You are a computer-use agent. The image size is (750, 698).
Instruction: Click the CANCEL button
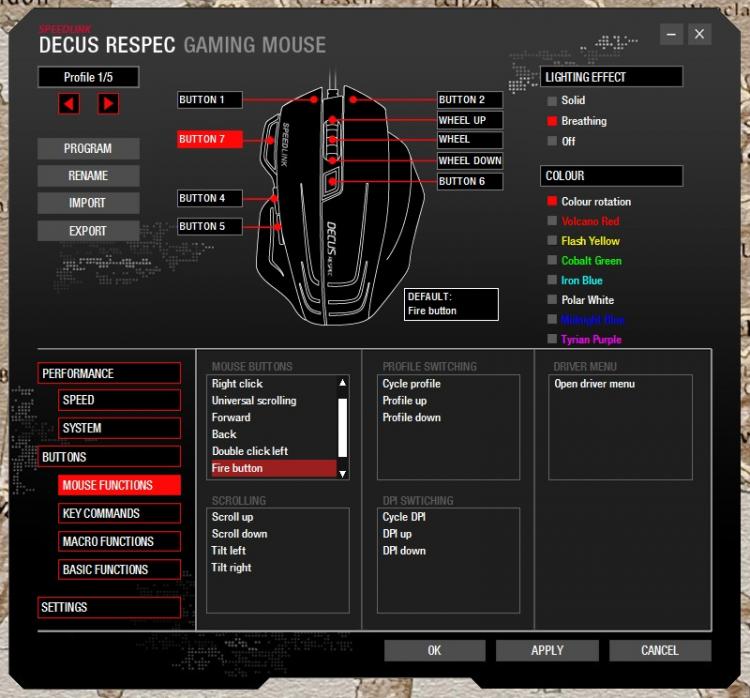(x=660, y=651)
